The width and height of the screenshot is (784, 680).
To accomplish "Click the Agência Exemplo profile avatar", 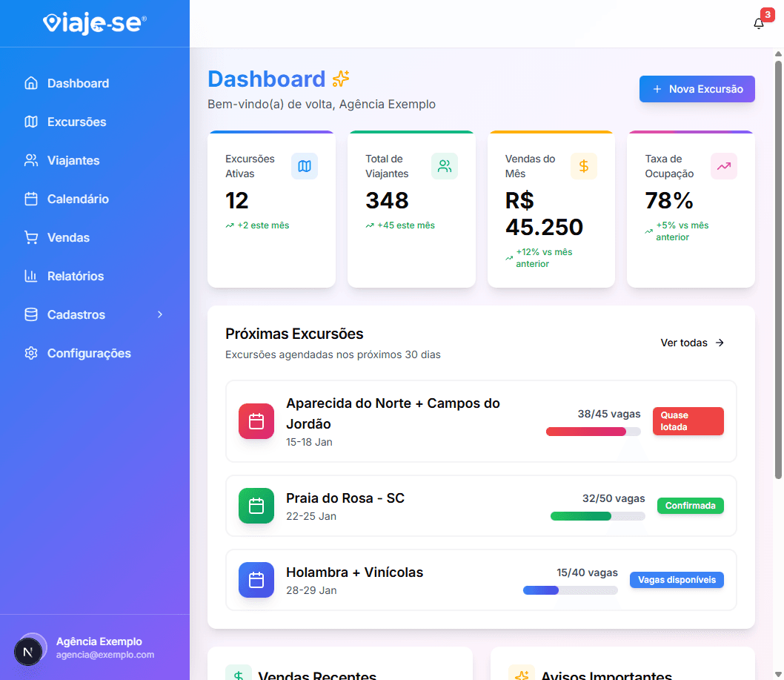I will tap(29, 650).
